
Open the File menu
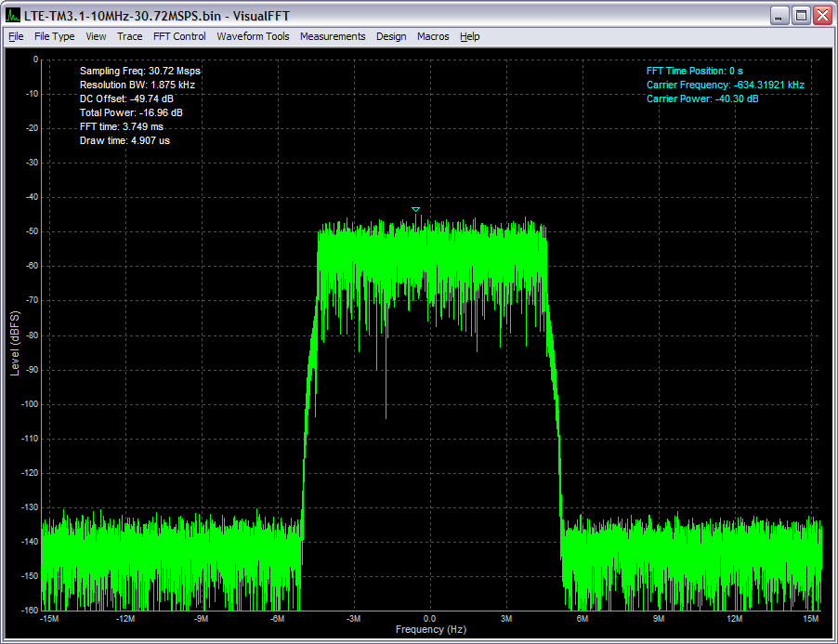16,36
